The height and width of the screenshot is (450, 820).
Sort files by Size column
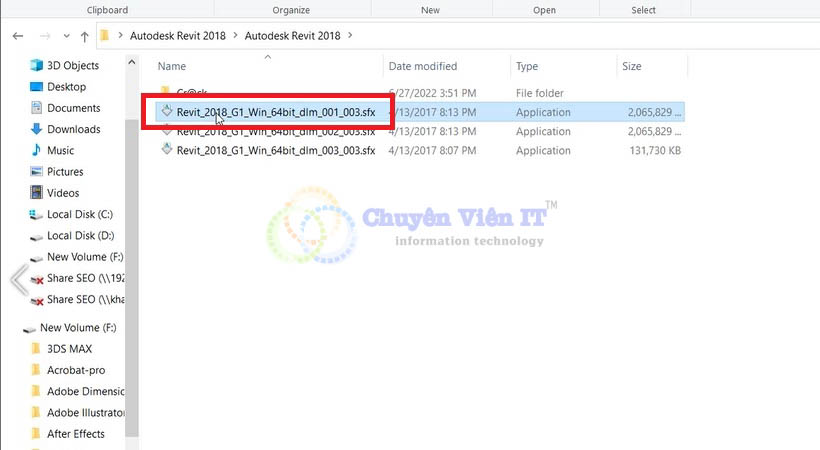632,66
